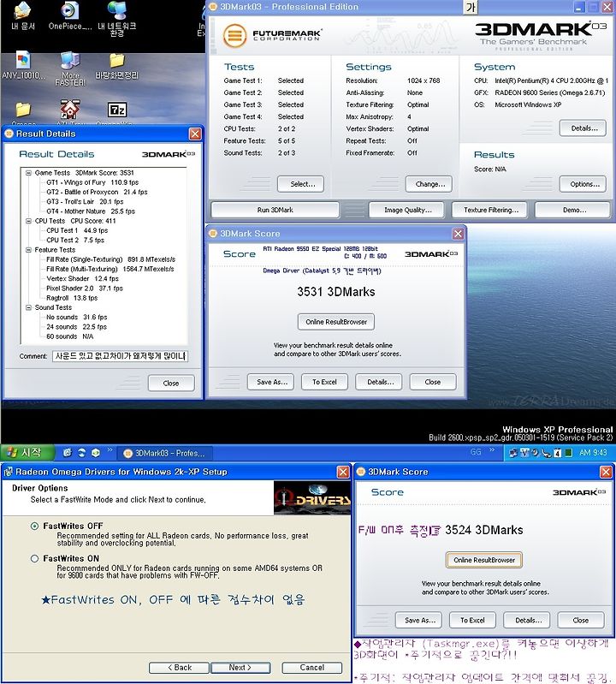616x684 pixels.
Task: Click the V tray icon
Action: [x=524, y=453]
